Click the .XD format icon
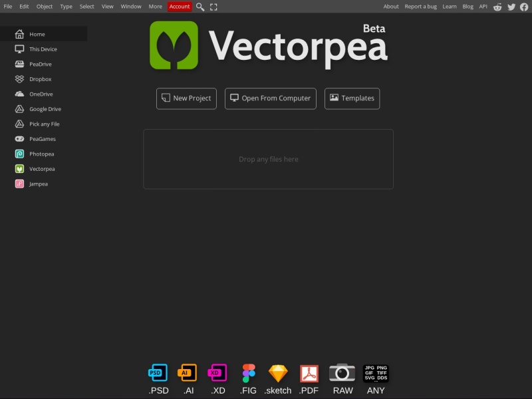The width and height of the screenshot is (532, 399). (217, 372)
